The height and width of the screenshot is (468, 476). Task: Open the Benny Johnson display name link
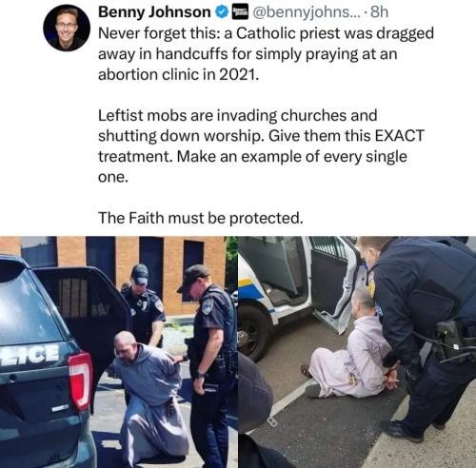154,12
